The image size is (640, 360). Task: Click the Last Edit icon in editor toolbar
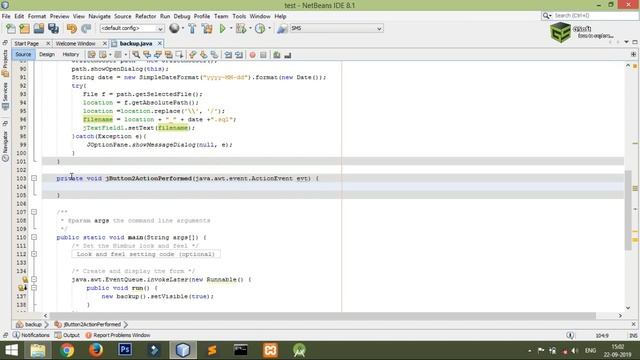(x=92, y=55)
